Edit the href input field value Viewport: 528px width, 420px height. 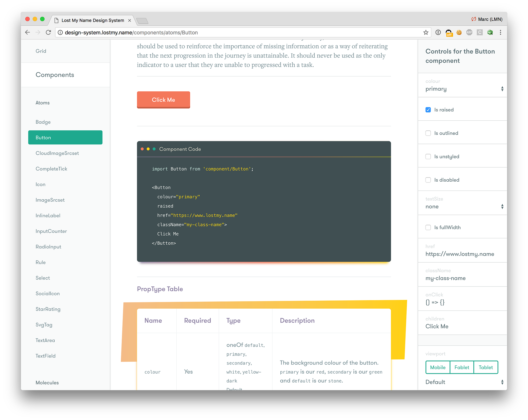459,254
